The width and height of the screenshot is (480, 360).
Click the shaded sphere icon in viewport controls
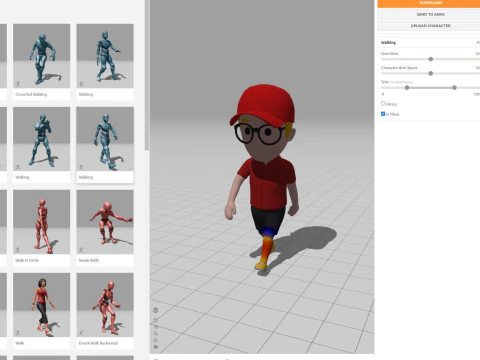[155, 327]
